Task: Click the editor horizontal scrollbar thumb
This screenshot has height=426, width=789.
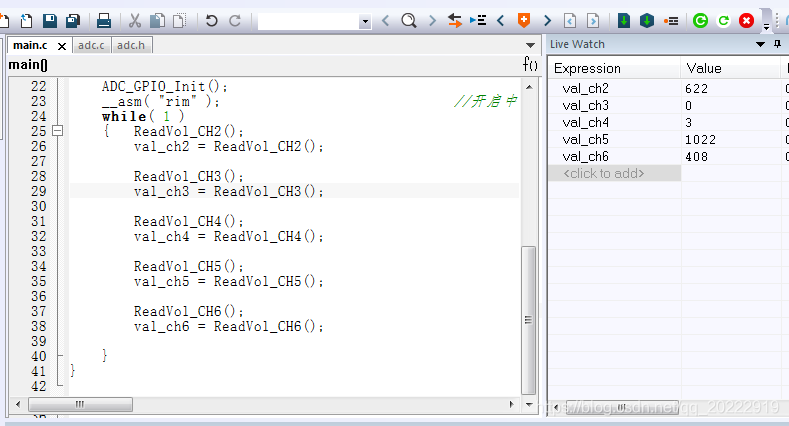Action: point(81,404)
